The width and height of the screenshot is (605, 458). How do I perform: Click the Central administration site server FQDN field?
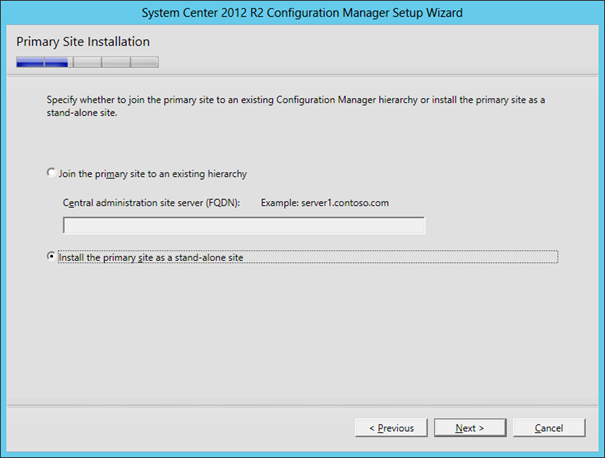tap(244, 225)
